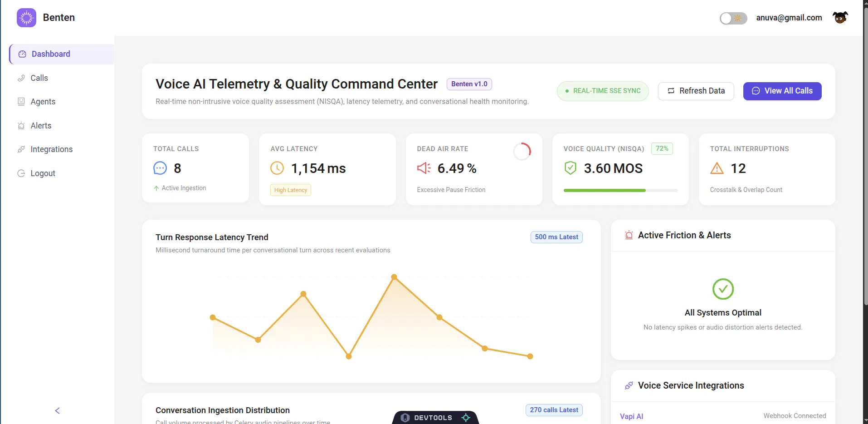The image size is (868, 424).
Task: Click the 270 calls Latest badge
Action: [554, 410]
